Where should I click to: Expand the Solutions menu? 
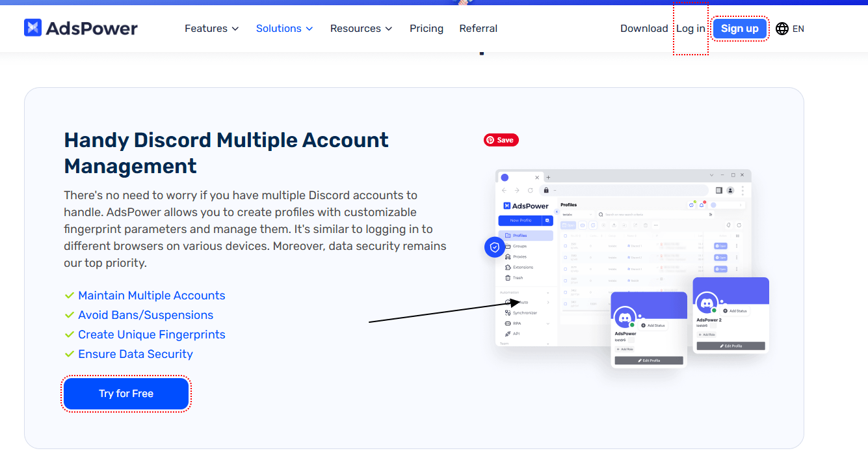click(285, 29)
